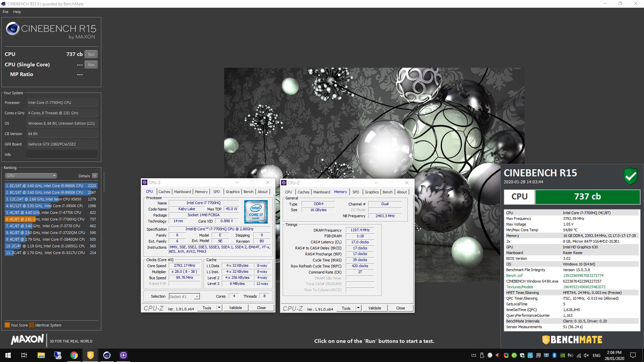This screenshot has height=362, width=644.
Task: Open Caches tab in right CPU-Z window
Action: tap(304, 192)
